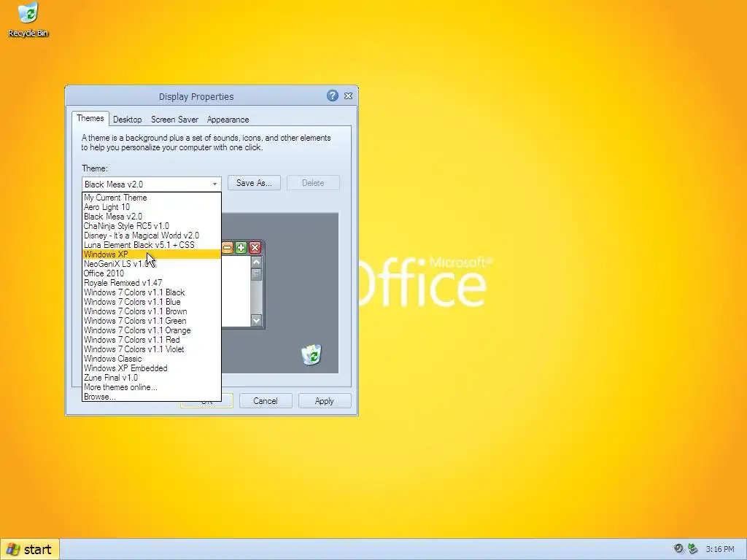747x560 pixels.
Task: Pick Disney - It's a Magical World v2.0
Action: [x=152, y=236]
